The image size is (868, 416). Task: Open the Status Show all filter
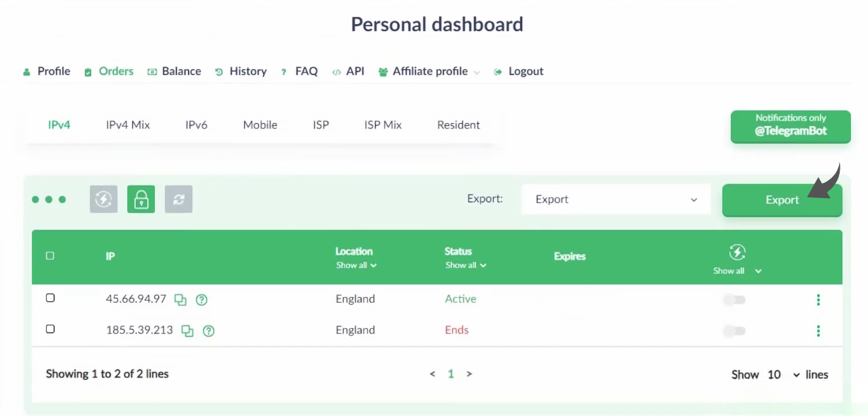tap(465, 265)
